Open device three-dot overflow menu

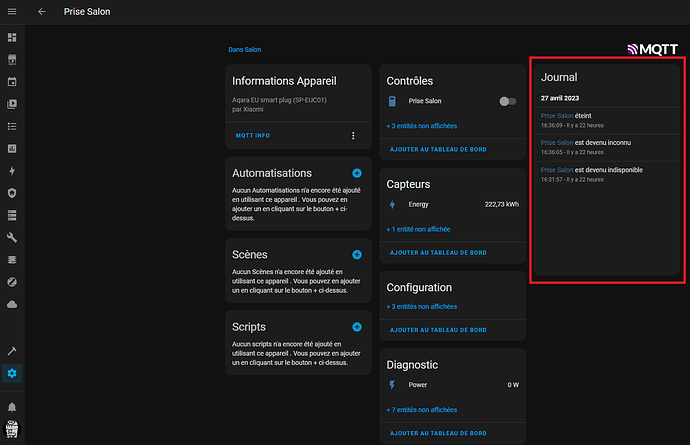[353, 136]
